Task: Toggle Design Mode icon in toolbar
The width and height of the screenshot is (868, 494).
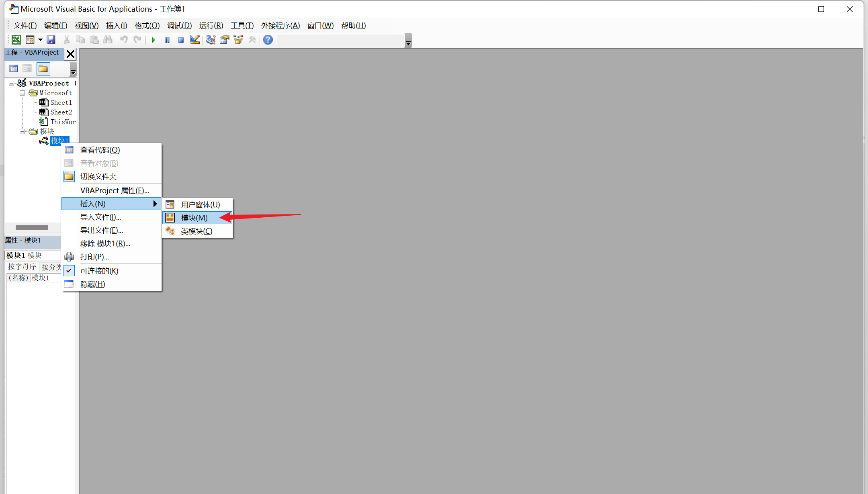Action: (195, 39)
